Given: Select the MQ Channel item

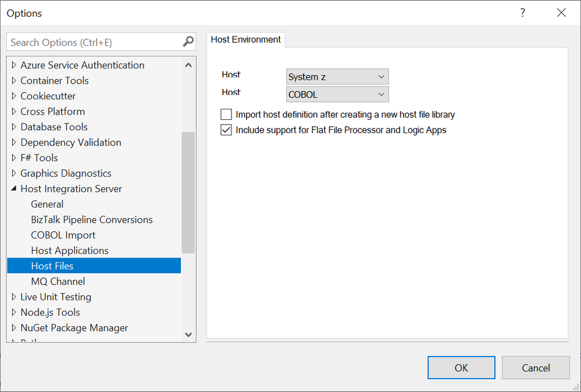Looking at the screenshot, I should [58, 281].
